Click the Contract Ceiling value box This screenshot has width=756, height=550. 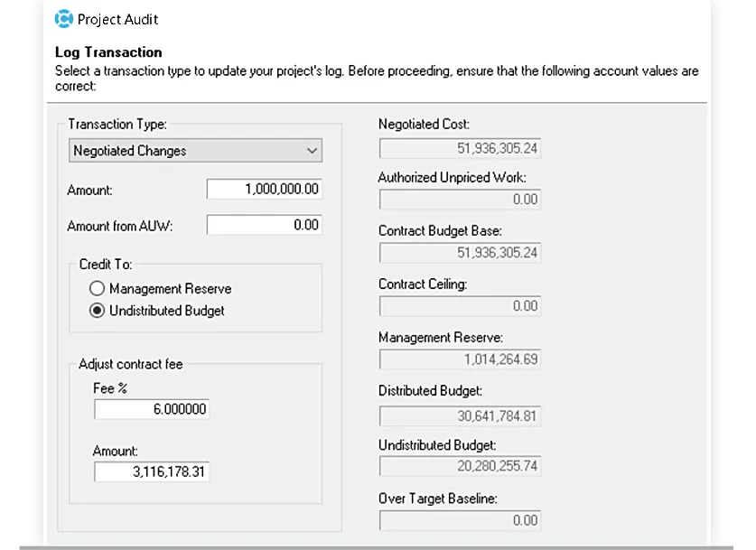(460, 305)
